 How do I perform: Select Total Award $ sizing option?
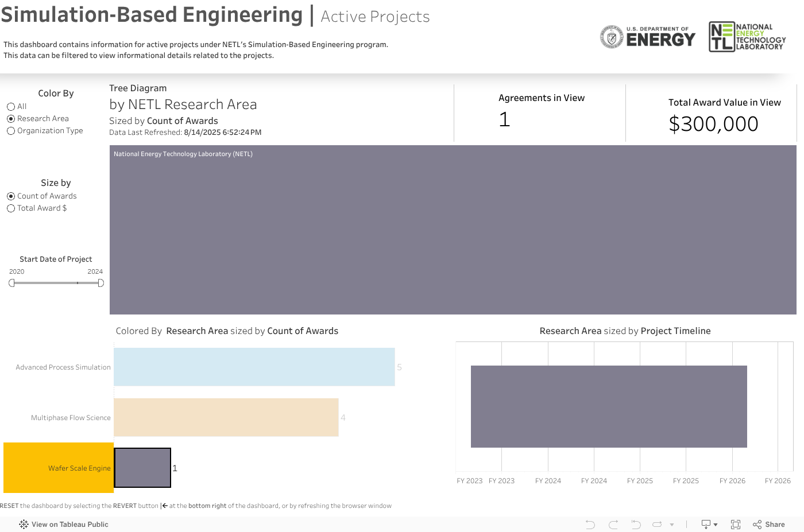point(11,208)
